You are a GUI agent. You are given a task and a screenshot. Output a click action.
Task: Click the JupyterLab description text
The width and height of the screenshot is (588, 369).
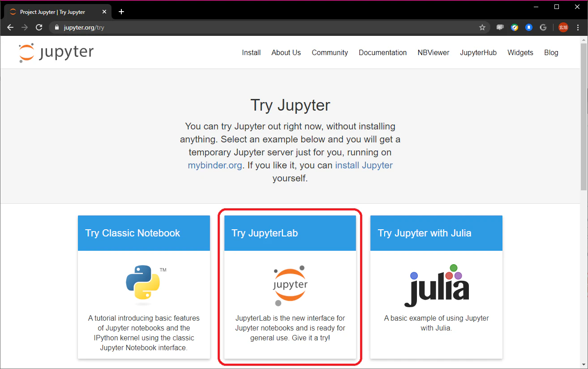coord(290,328)
